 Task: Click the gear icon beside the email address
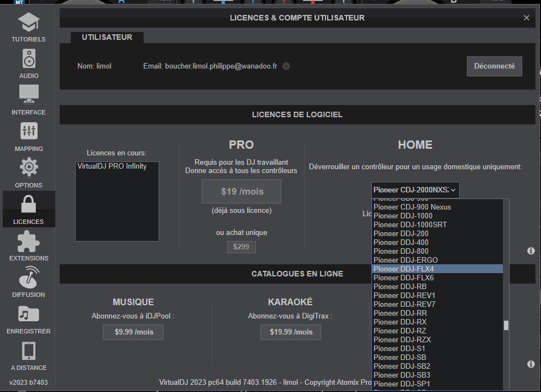point(286,66)
